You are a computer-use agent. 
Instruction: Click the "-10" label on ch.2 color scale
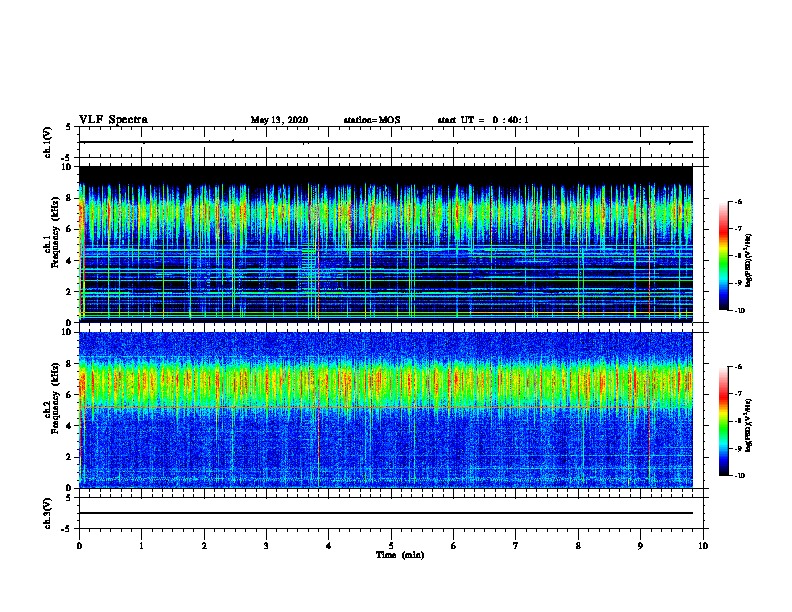tap(739, 476)
